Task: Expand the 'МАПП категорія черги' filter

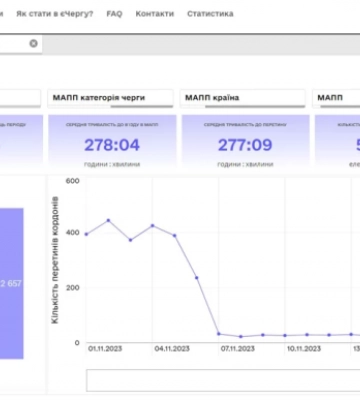Action: [x=110, y=98]
